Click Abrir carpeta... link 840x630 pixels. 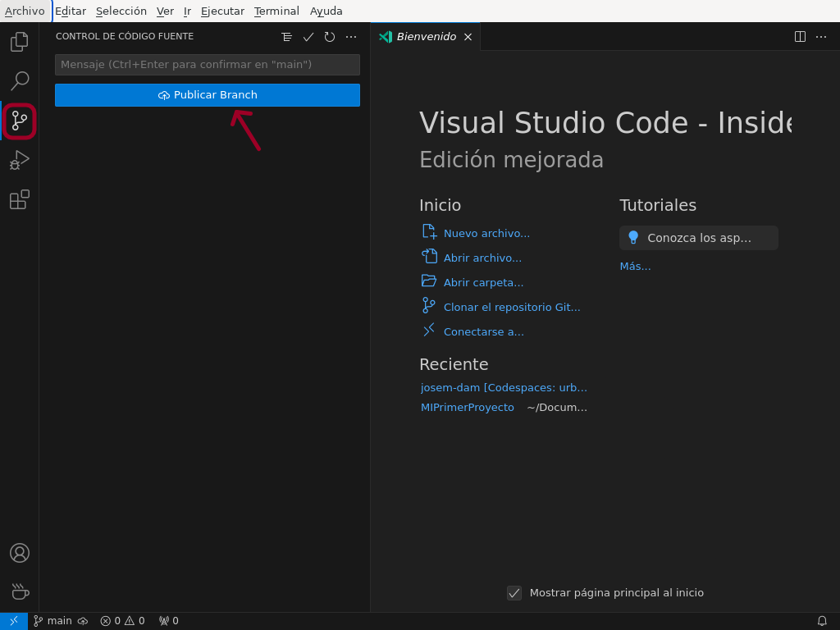[x=483, y=283]
